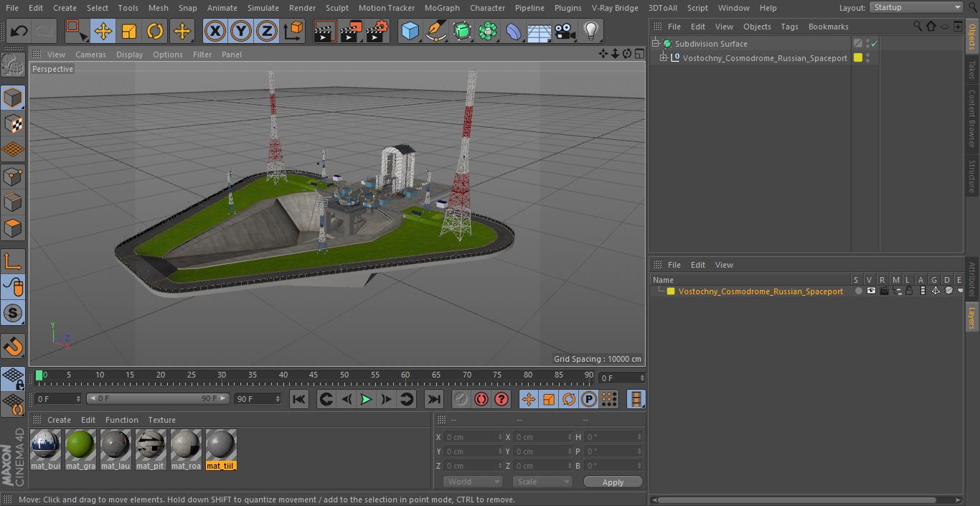Activate the Rotate tool
The height and width of the screenshot is (506, 980).
(x=155, y=31)
